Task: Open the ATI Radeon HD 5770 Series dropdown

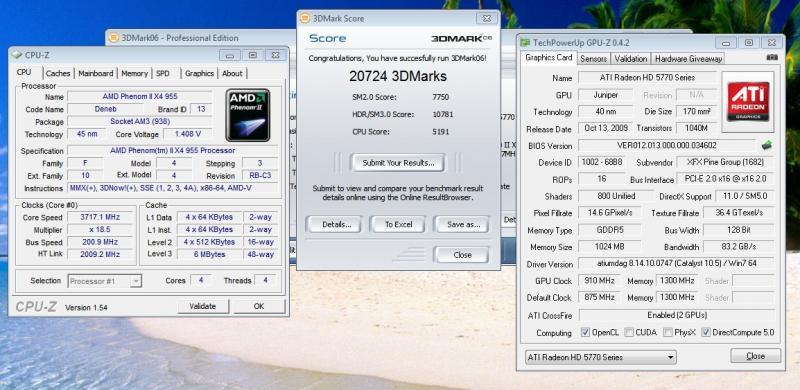Action: [x=601, y=357]
